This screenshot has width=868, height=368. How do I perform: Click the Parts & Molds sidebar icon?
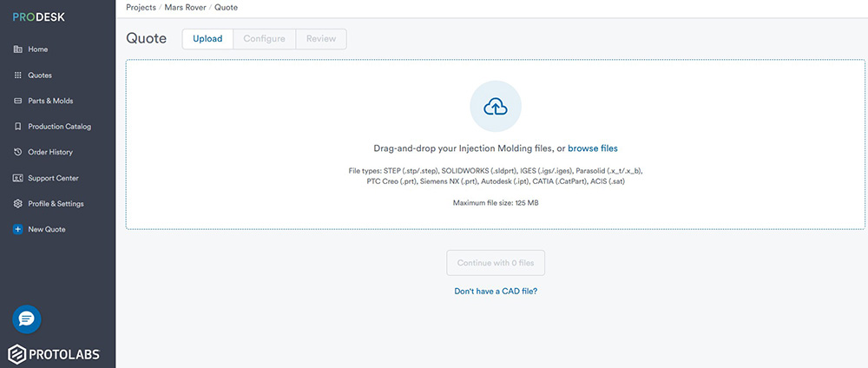point(18,101)
